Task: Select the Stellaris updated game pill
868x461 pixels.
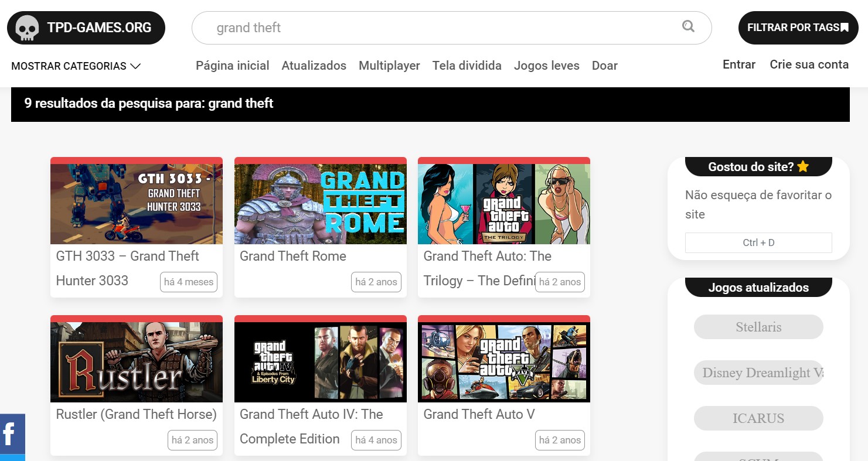Action: tap(758, 327)
